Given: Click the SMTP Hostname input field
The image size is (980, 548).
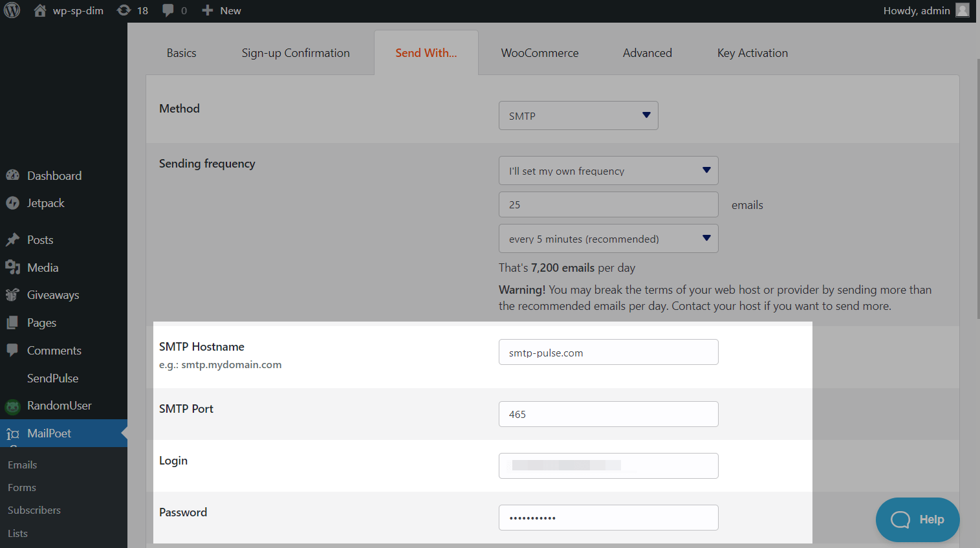Looking at the screenshot, I should click(x=608, y=353).
